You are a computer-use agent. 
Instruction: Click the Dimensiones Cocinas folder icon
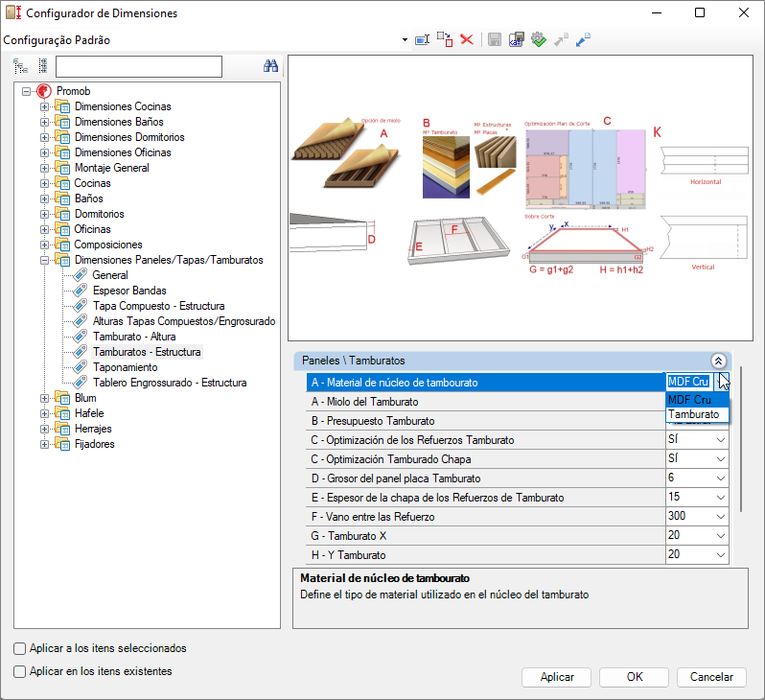[x=62, y=106]
